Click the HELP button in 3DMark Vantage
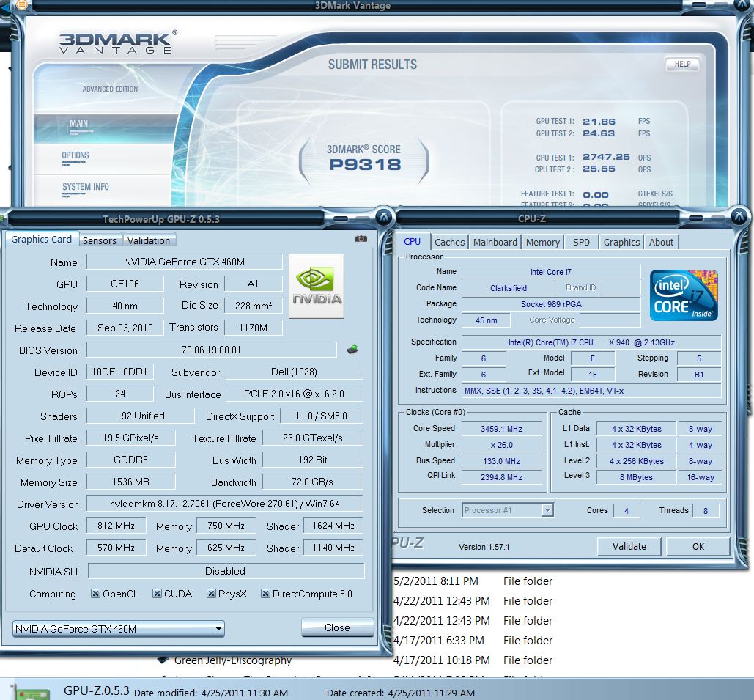 click(682, 64)
